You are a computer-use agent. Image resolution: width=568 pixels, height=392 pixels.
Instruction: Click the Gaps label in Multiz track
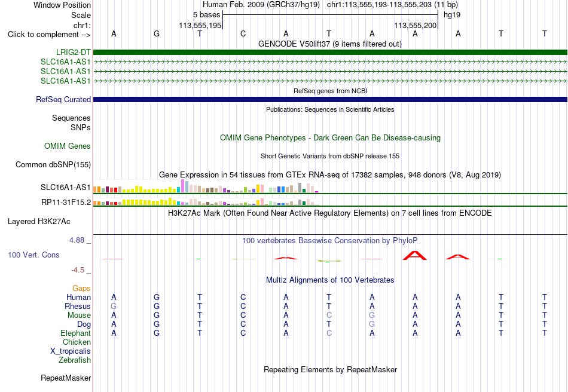(x=81, y=288)
